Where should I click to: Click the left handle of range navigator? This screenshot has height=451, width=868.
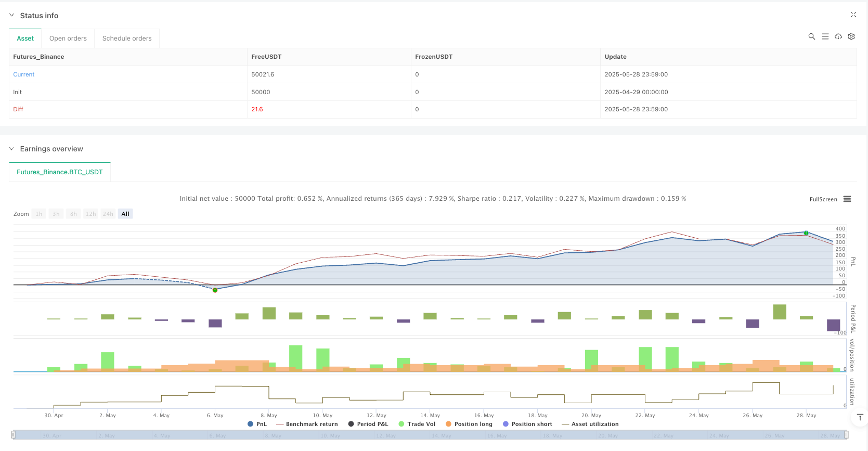click(14, 435)
